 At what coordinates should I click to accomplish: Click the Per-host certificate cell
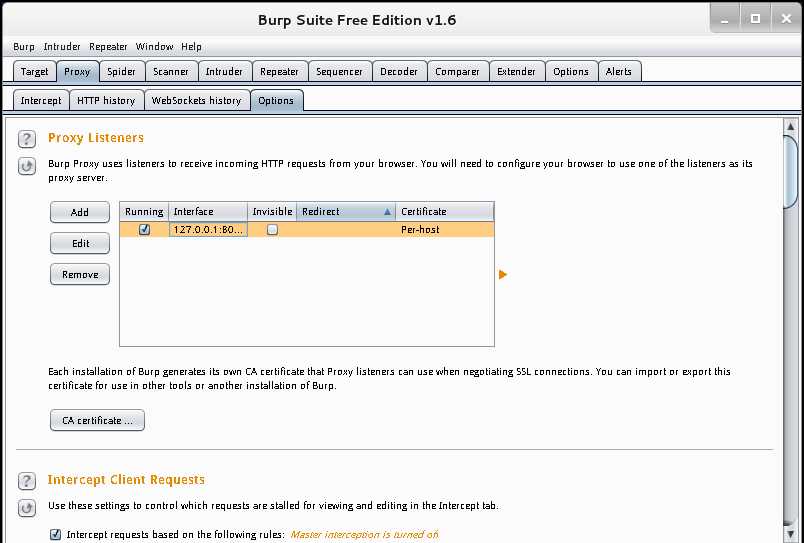pos(445,230)
